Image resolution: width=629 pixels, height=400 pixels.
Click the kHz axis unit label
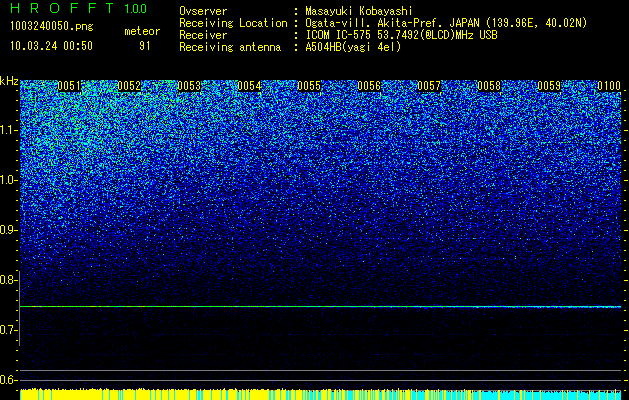point(9,81)
